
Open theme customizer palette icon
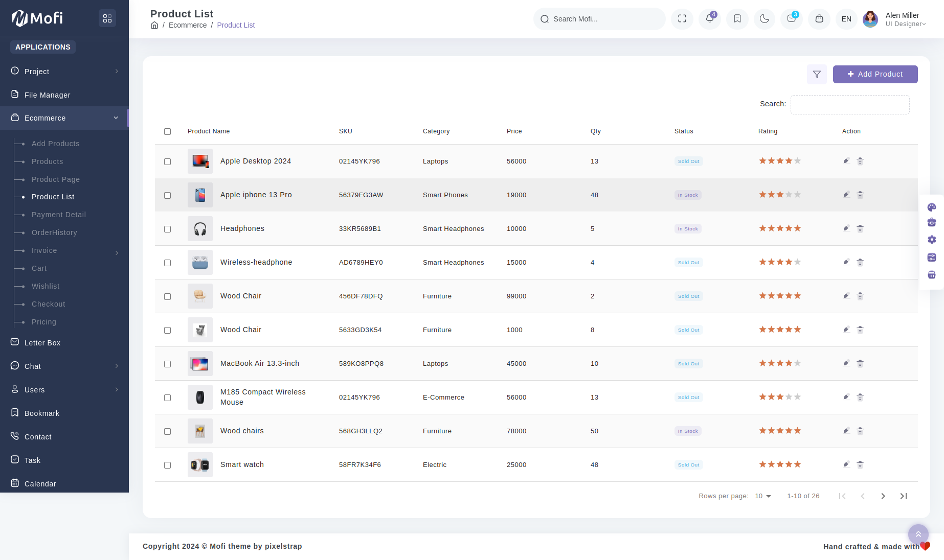tap(932, 207)
